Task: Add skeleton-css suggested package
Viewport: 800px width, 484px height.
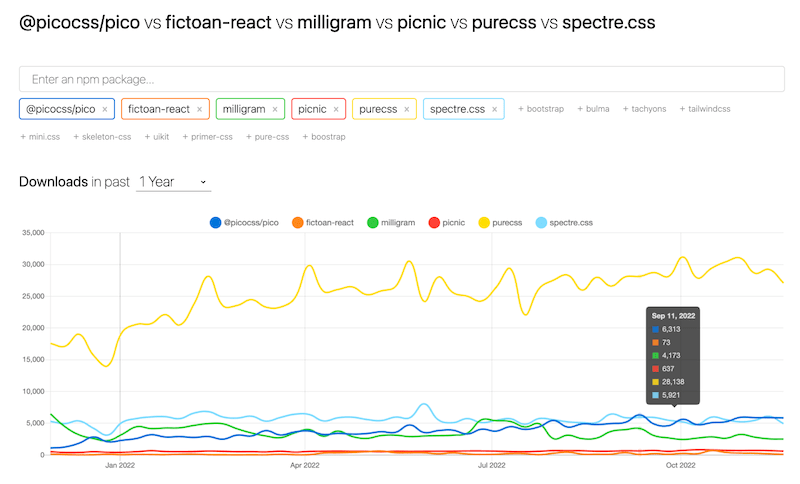Action: pyautogui.click(x=102, y=137)
